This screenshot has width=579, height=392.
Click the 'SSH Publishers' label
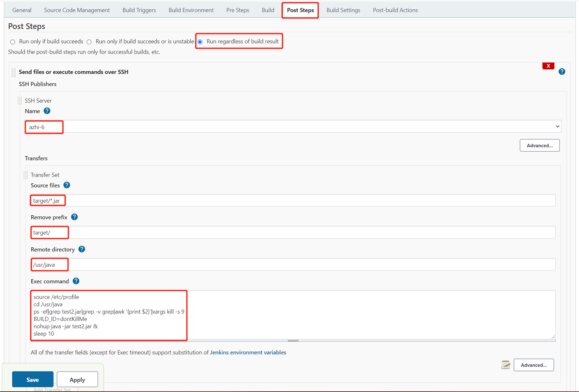coord(38,84)
